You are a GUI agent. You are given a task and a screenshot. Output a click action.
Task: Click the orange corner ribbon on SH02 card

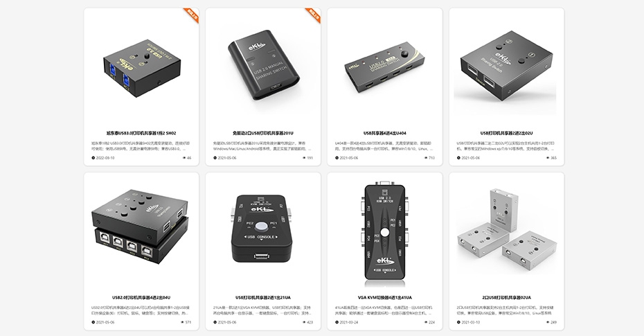(x=193, y=14)
